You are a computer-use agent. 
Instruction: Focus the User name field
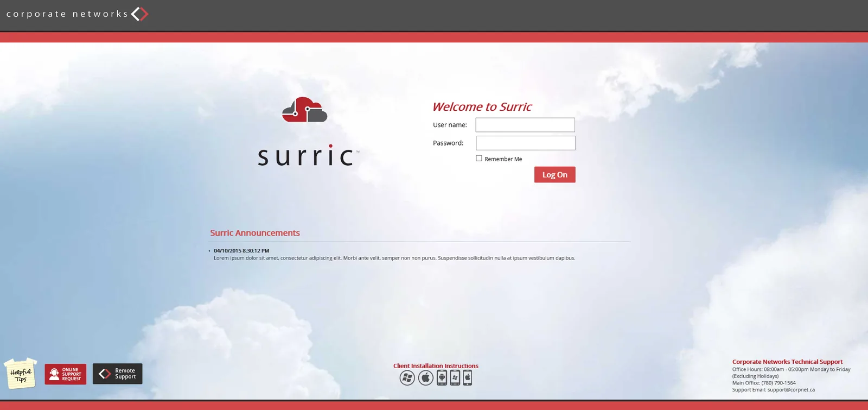(x=525, y=125)
